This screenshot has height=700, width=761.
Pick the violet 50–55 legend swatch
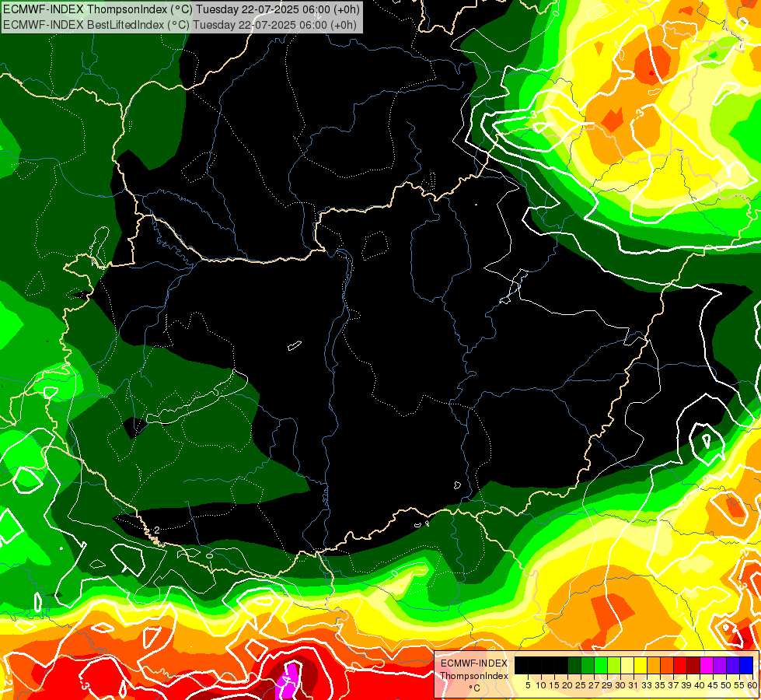(733, 665)
